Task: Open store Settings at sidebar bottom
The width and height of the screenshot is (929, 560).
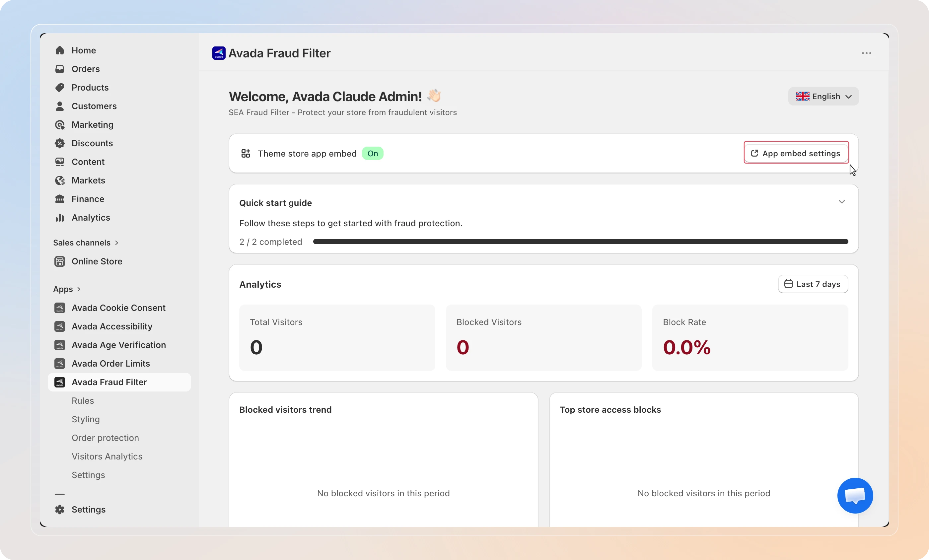Action: click(x=119, y=510)
